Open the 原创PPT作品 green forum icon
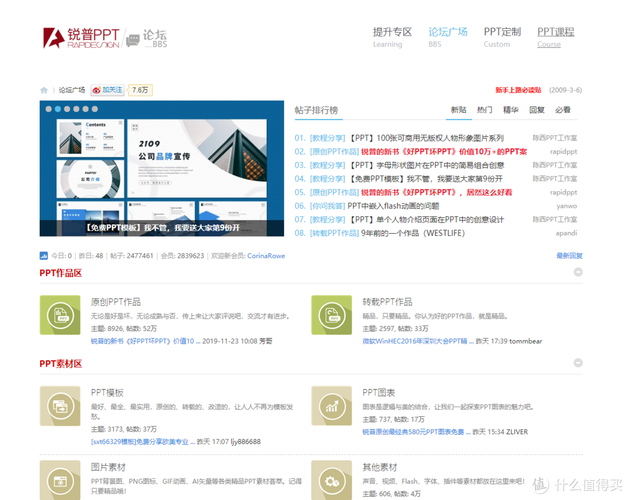The height and width of the screenshot is (500, 629). click(x=60, y=315)
